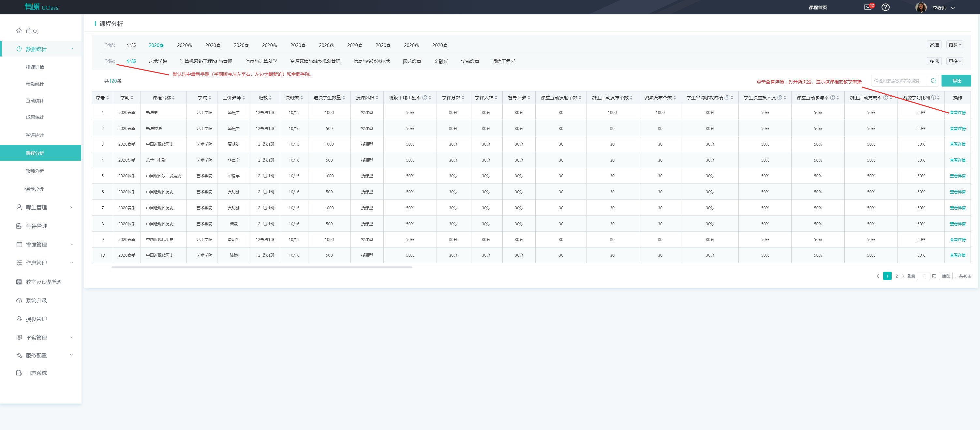Click the 导出 export button
The height and width of the screenshot is (430, 980).
click(956, 81)
